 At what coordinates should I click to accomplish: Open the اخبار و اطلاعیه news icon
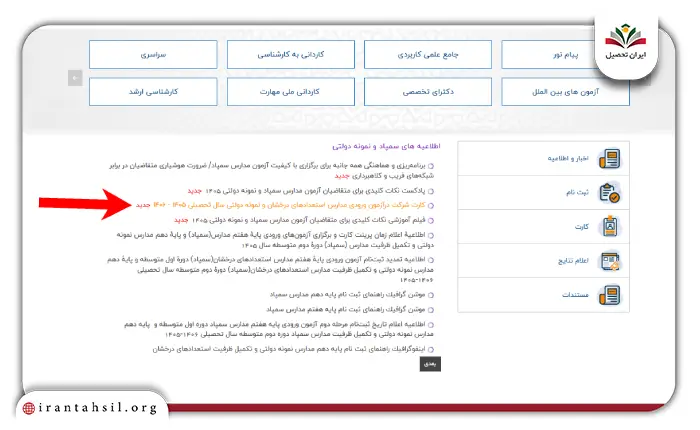pyautogui.click(x=609, y=159)
